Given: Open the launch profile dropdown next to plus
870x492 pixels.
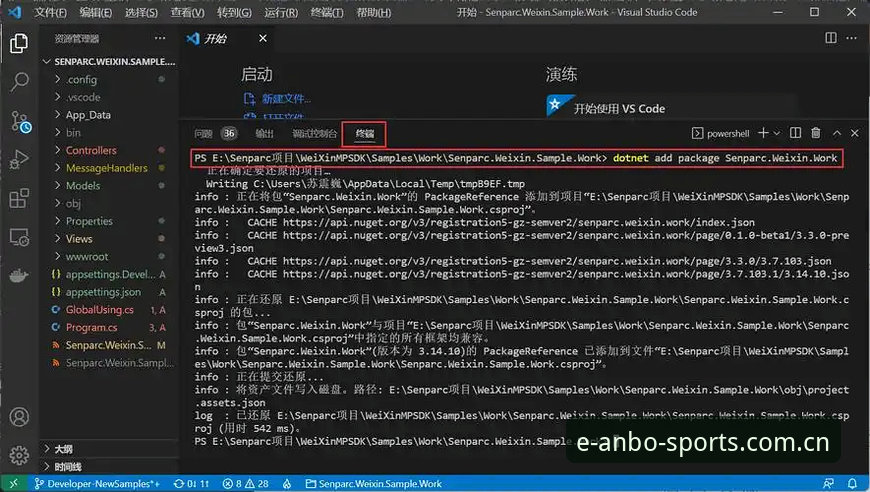Looking at the screenshot, I should [x=777, y=133].
